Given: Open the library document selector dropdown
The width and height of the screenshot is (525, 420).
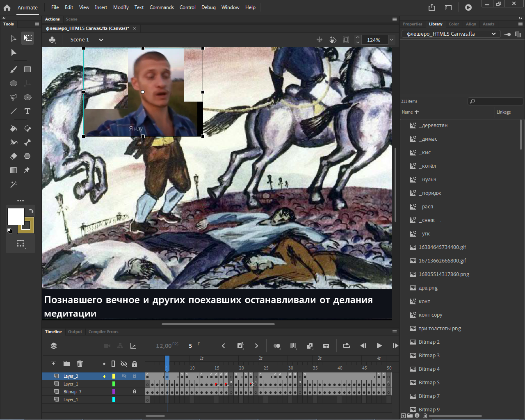Looking at the screenshot, I should (x=493, y=34).
